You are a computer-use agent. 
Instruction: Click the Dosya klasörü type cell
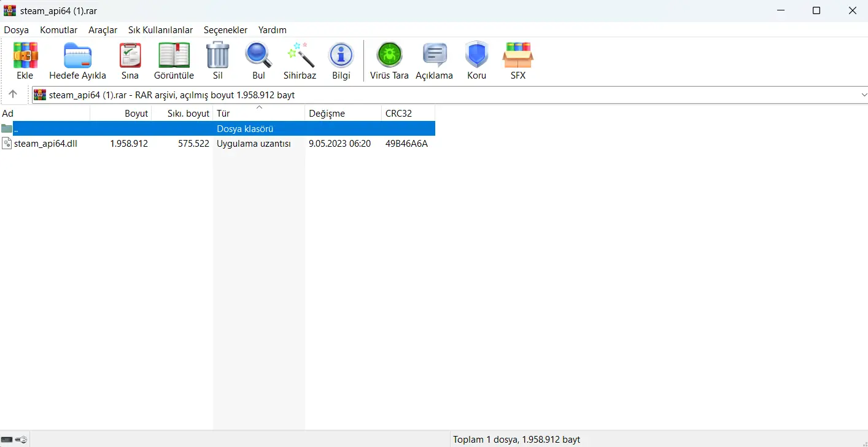click(x=245, y=129)
